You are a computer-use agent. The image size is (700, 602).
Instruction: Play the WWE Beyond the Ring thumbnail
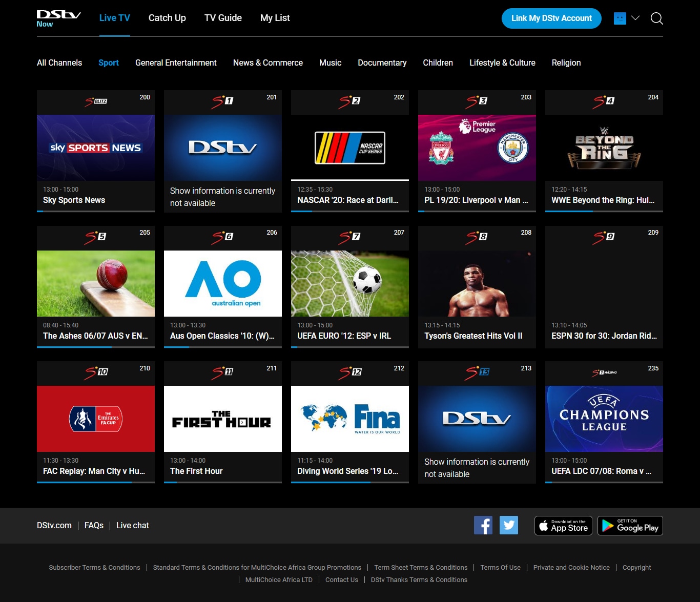coord(604,148)
